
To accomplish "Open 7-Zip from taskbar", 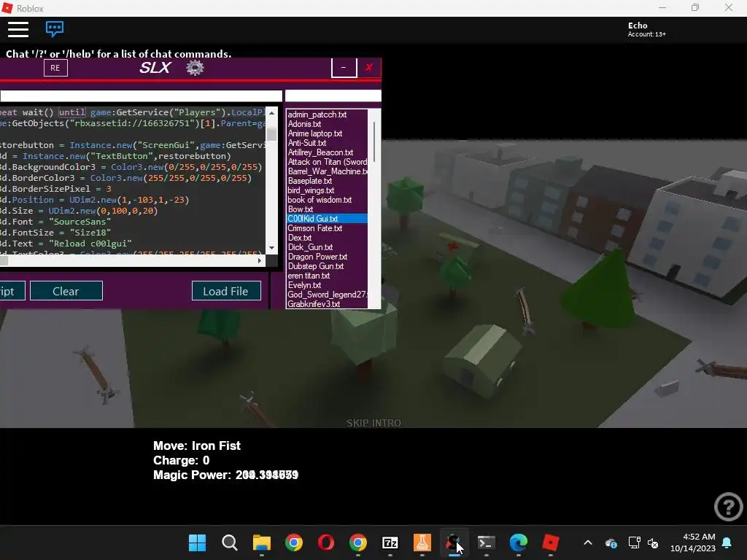I will click(390, 542).
